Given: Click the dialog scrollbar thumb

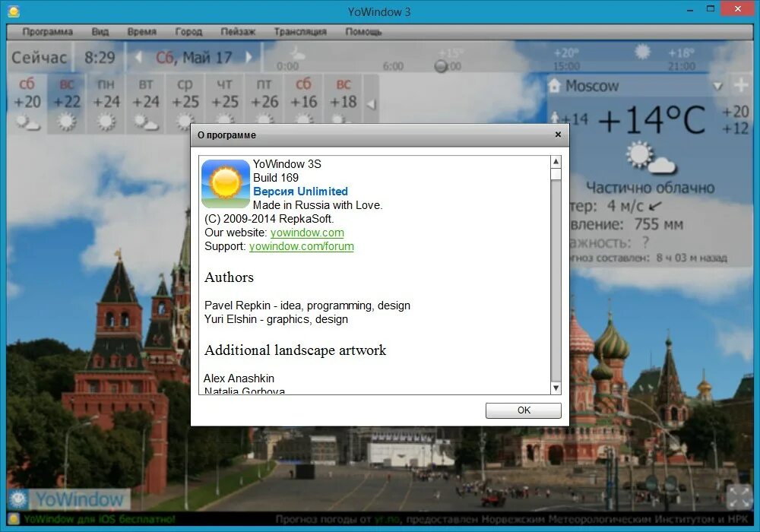Looking at the screenshot, I should pyautogui.click(x=556, y=175).
